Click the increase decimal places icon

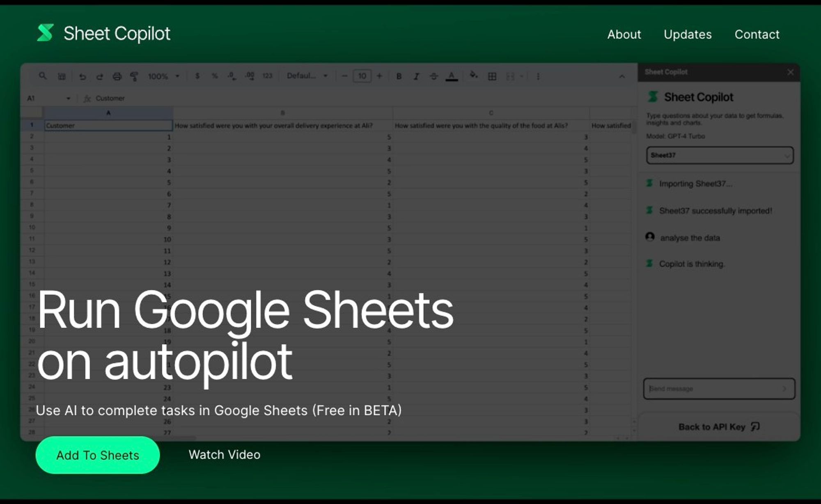point(250,76)
